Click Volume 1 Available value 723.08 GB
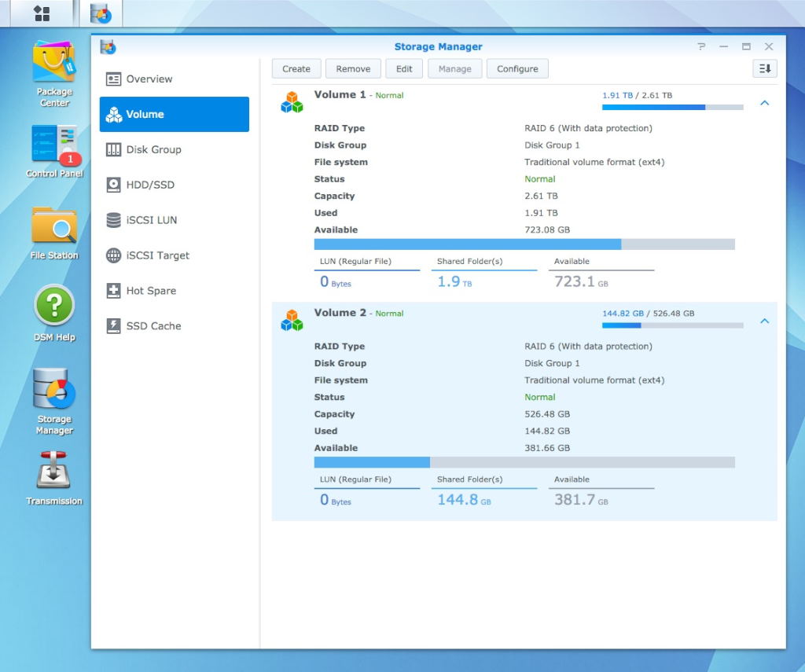Viewport: 805px width, 672px height. (547, 230)
